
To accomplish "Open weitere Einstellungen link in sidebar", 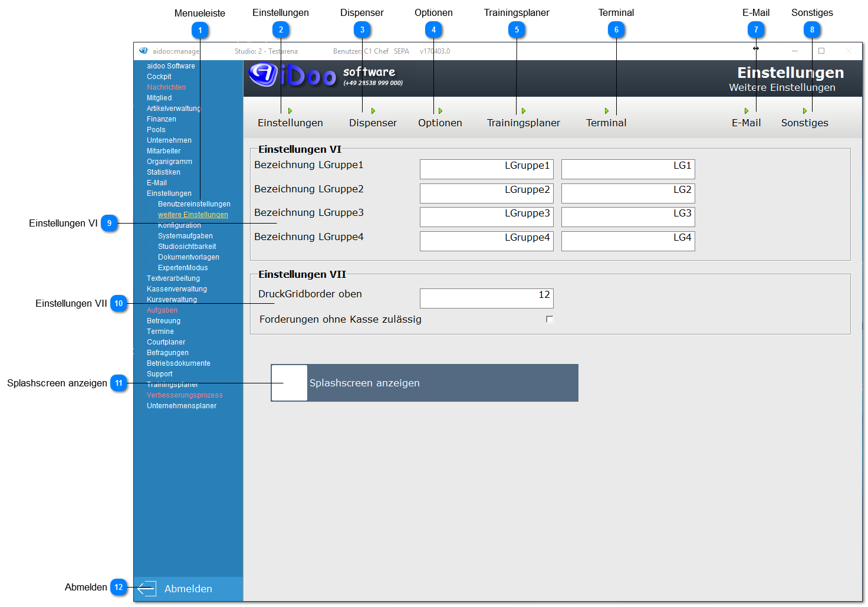I will click(193, 215).
